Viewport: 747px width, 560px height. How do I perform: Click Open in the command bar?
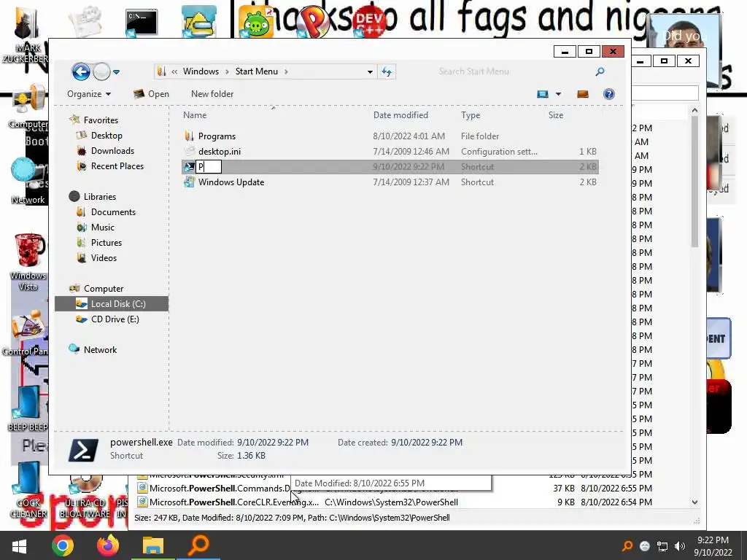[x=151, y=94]
